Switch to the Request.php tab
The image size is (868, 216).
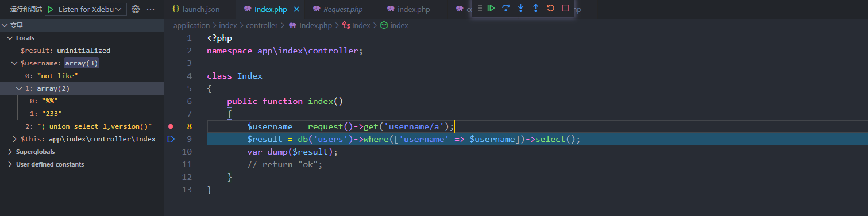pos(342,10)
